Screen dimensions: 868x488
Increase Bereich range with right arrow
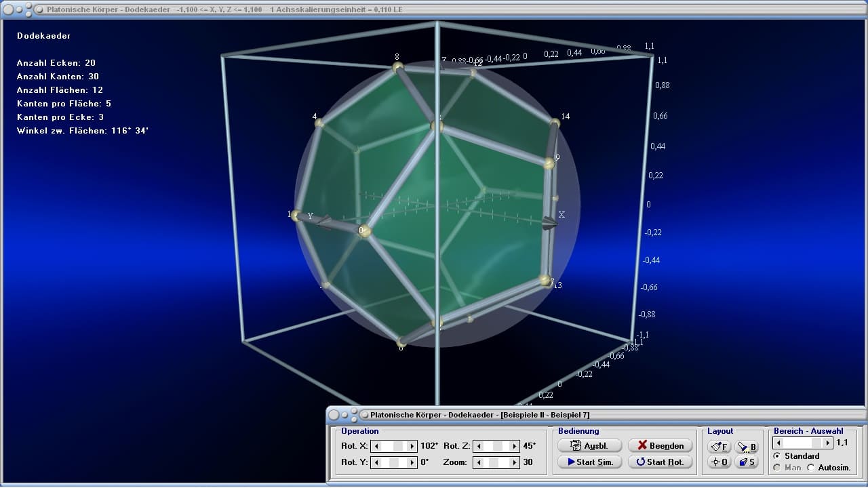[828, 443]
